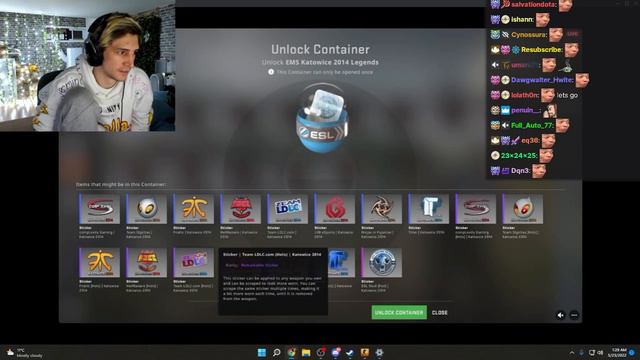Screen dimensions: 640x360
Task: Open the Windows Start menu
Action: [262, 352]
